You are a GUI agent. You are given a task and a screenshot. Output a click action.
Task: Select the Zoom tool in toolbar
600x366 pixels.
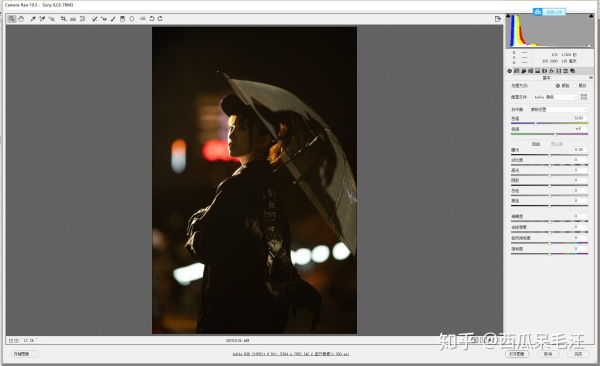coord(12,19)
